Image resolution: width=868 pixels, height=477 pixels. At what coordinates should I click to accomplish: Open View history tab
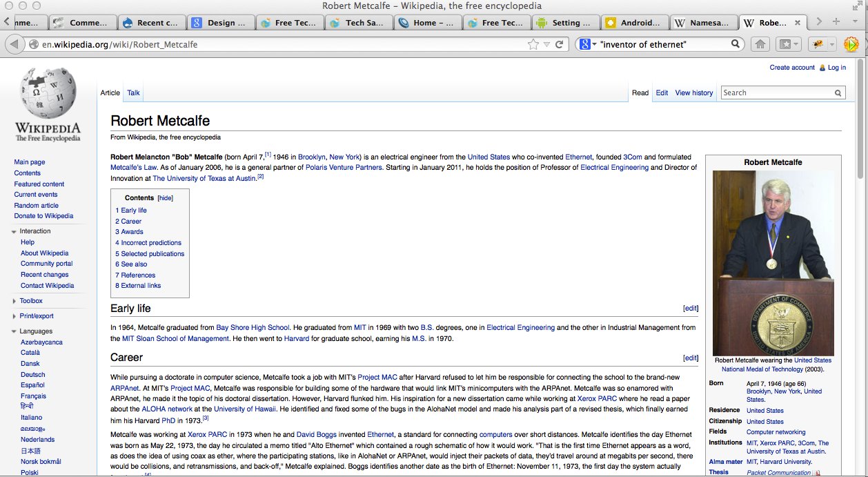694,93
